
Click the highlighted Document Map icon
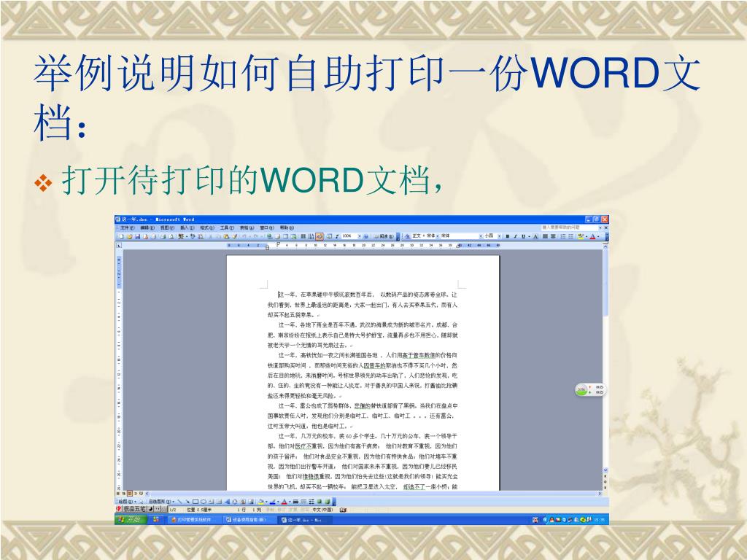[x=320, y=236]
